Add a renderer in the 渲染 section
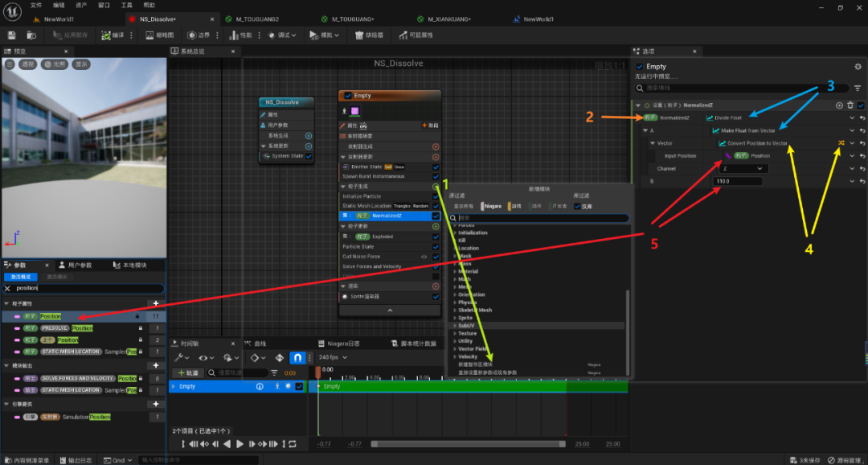Screen dimensions: 868x465 436,286
